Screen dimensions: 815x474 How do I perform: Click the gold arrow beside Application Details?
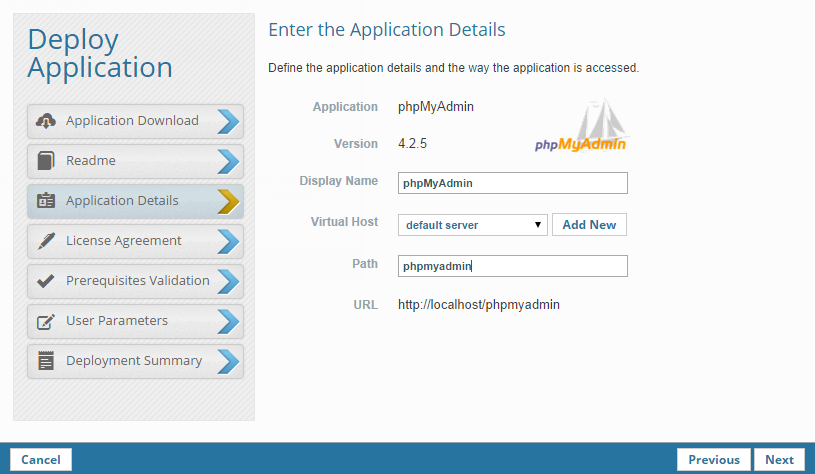click(x=228, y=201)
